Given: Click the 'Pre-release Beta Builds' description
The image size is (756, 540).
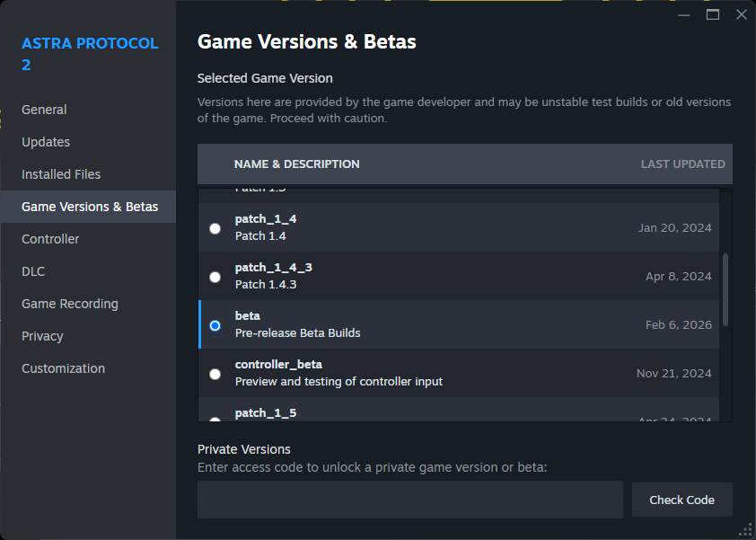Looking at the screenshot, I should click(297, 333).
